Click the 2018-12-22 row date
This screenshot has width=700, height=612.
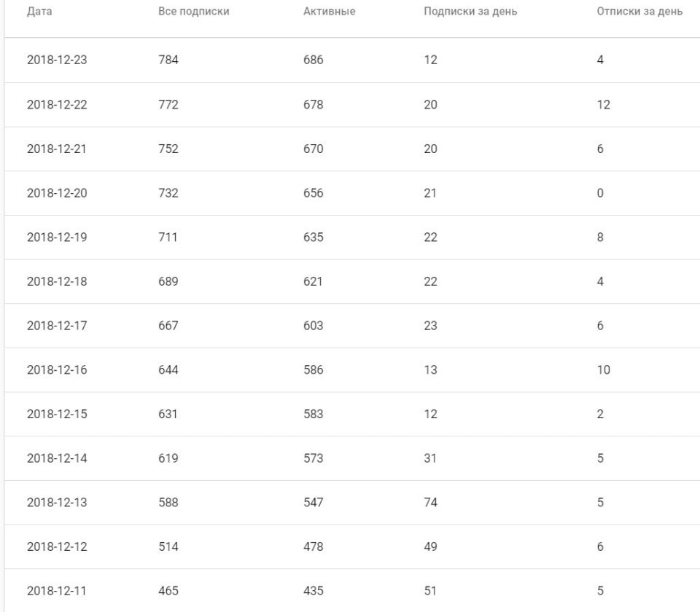point(57,105)
